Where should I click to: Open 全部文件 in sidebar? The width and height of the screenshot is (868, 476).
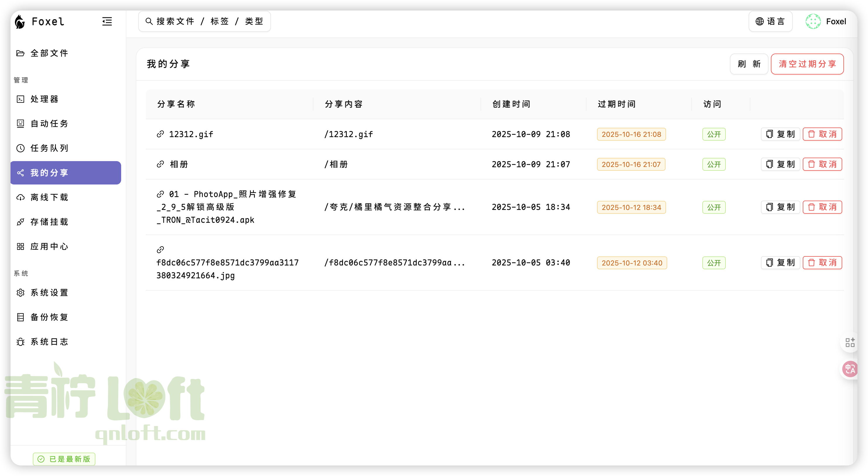(49, 53)
